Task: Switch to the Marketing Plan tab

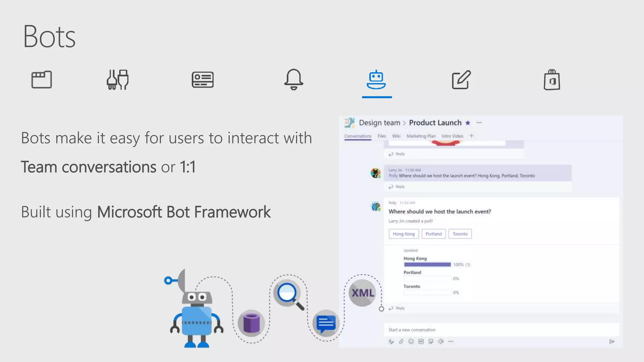Action: (421, 136)
